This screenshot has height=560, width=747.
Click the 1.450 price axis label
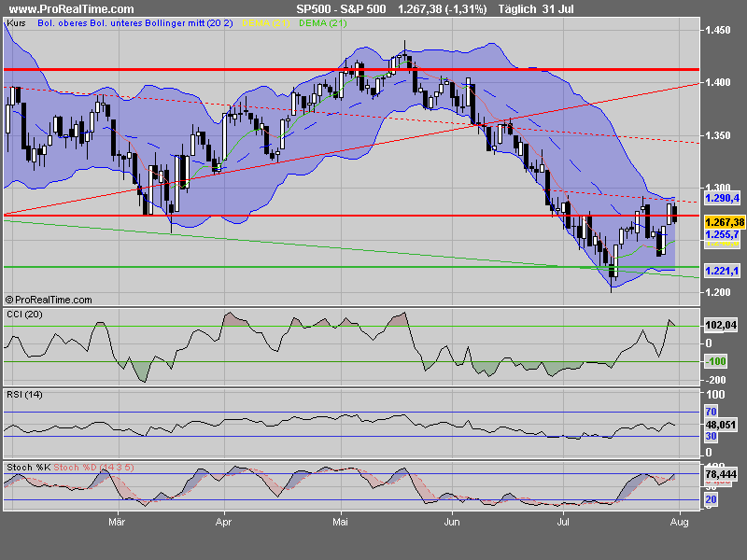[717, 30]
